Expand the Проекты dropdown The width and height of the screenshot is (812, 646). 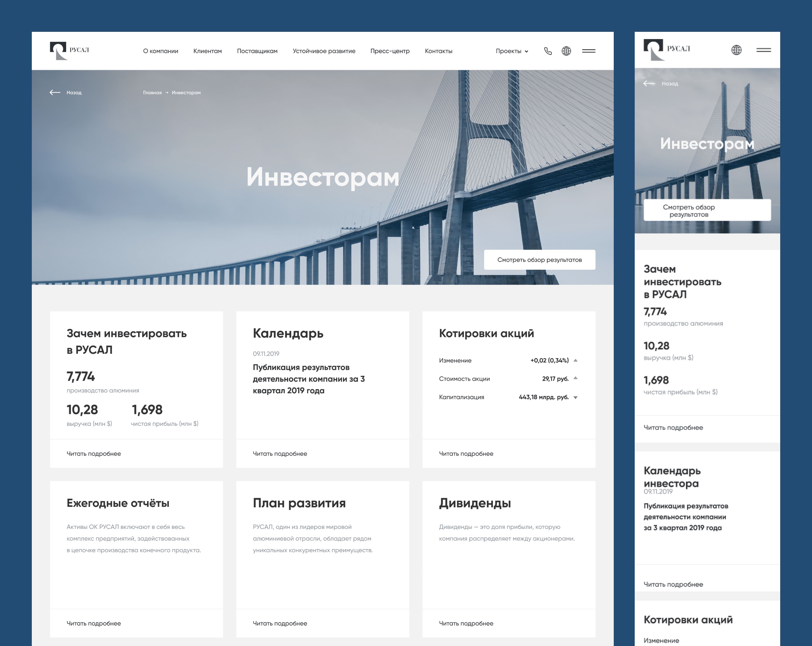tap(512, 51)
